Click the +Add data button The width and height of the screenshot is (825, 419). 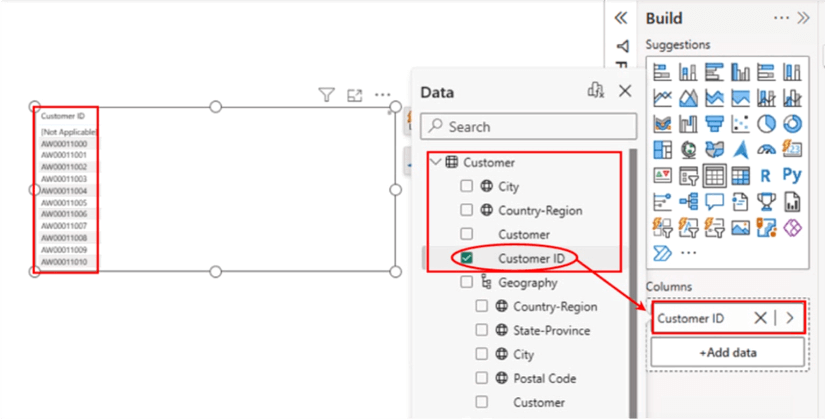point(727,352)
